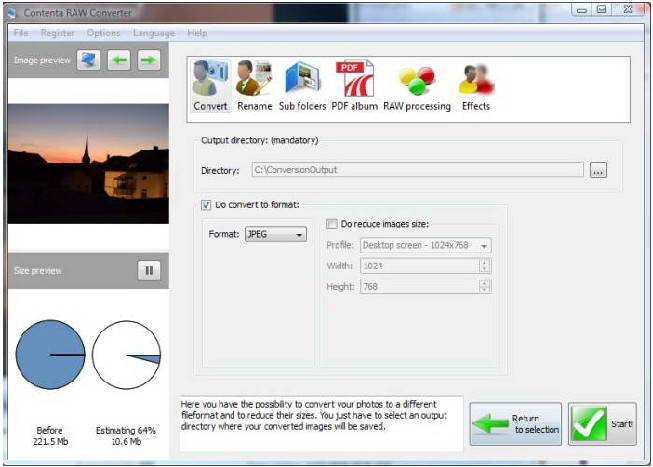Screen dimensions: 653x467
Task: Open the Options menu
Action: click(x=103, y=33)
